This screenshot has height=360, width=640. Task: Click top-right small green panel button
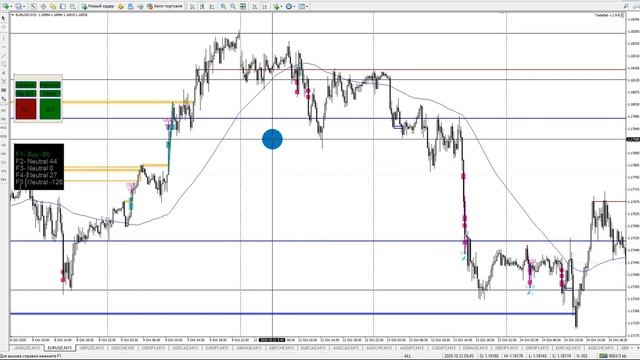click(50, 84)
